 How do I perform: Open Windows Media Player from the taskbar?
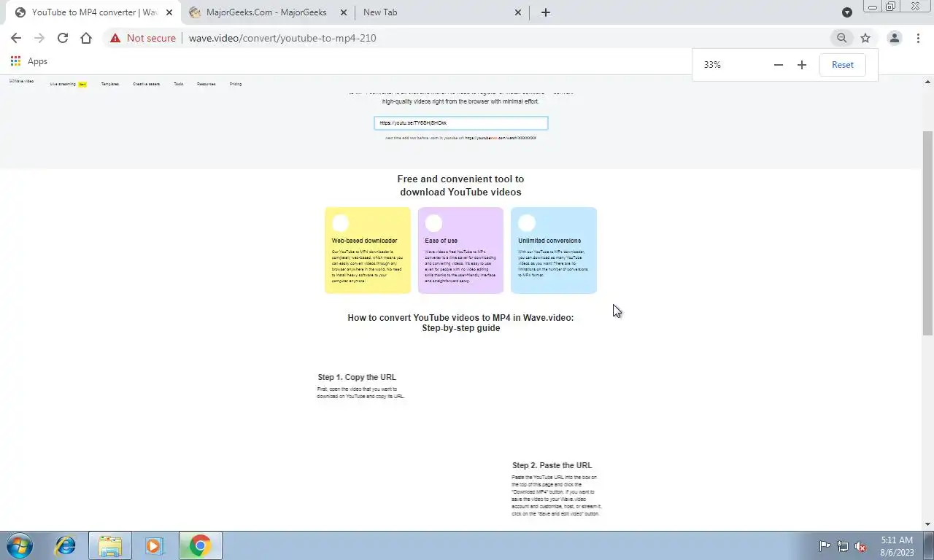154,545
